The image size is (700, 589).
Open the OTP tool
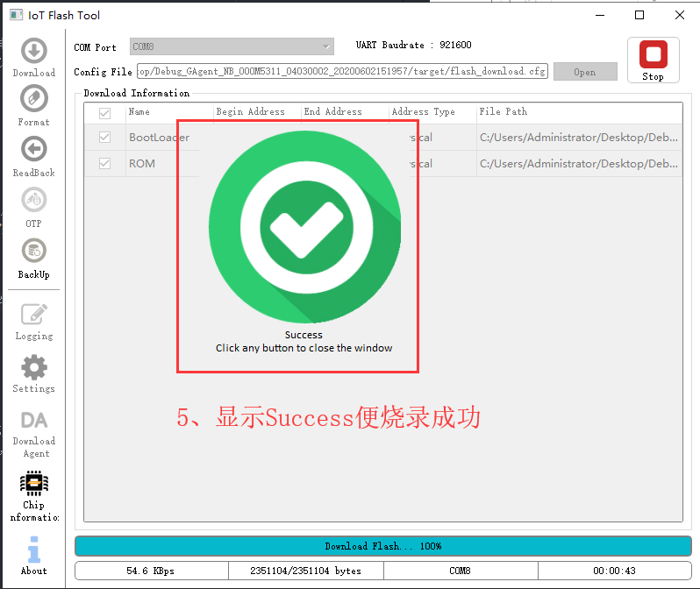[33, 201]
